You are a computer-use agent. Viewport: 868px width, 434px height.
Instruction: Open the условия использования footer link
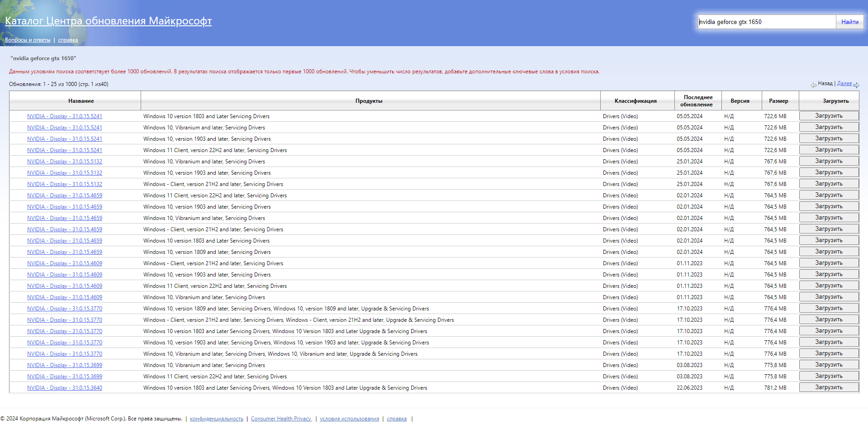pyautogui.click(x=349, y=419)
